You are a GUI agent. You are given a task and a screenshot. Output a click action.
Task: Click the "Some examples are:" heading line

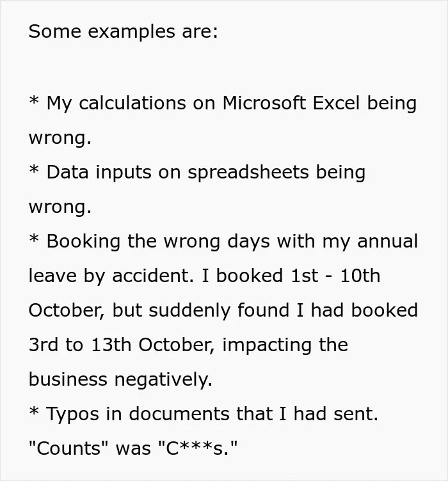tap(123, 31)
